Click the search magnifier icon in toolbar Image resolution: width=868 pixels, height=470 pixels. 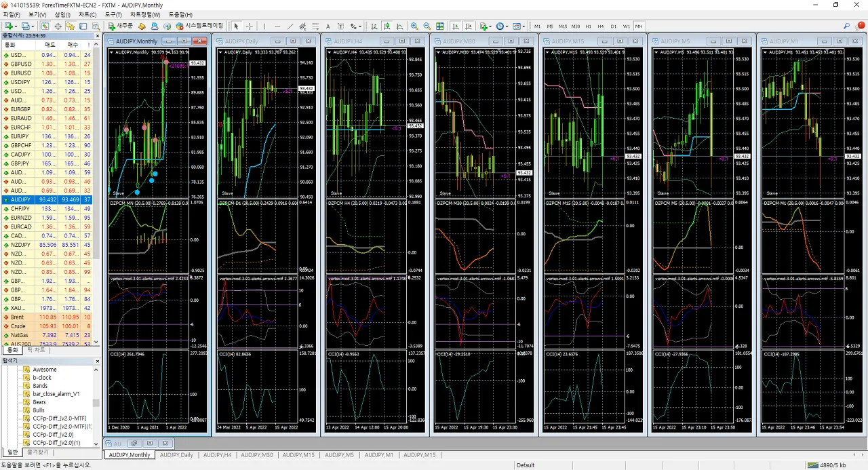pyautogui.click(x=847, y=26)
